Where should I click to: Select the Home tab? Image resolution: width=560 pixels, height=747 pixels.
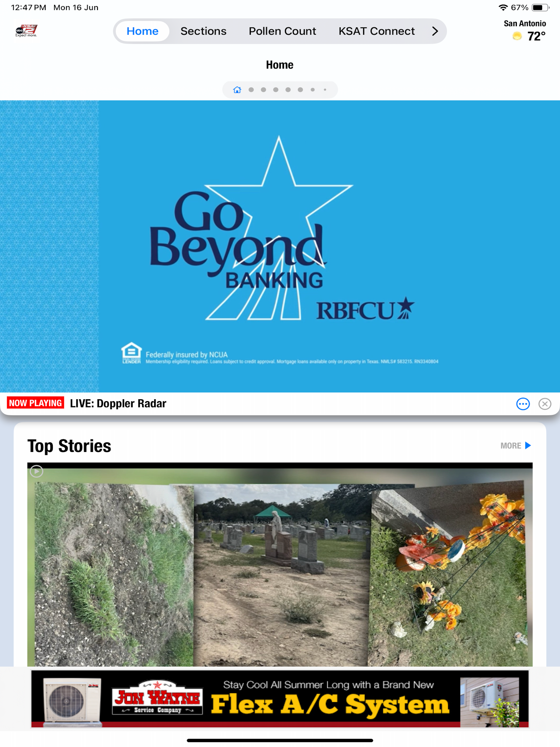pos(142,31)
